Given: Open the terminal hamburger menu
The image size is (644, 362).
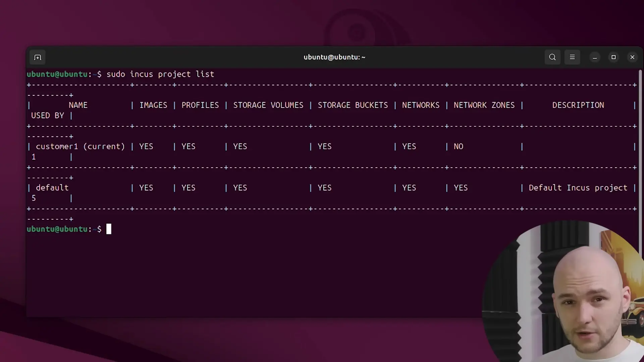Looking at the screenshot, I should coord(572,57).
